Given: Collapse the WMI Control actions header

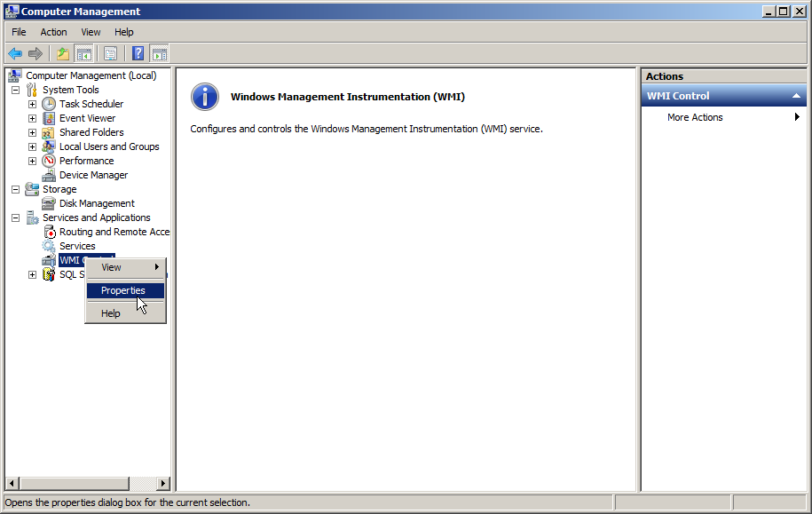Looking at the screenshot, I should (796, 96).
